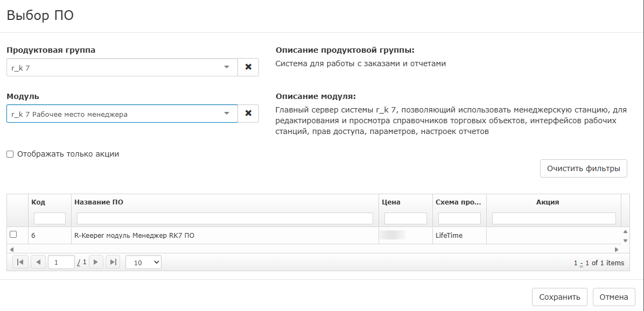Viewport: 644px width, 311px height.
Task: Focus the Акция filter input field
Action: [554, 218]
